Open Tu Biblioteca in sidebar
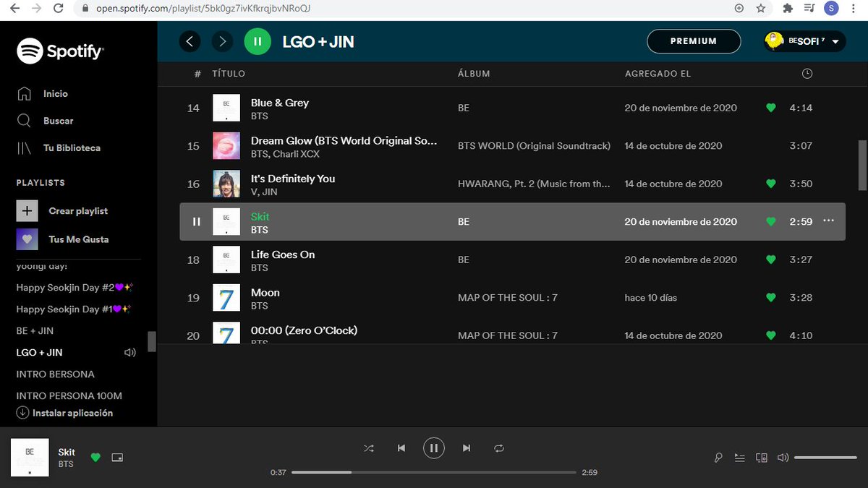The image size is (868, 488). 72,147
